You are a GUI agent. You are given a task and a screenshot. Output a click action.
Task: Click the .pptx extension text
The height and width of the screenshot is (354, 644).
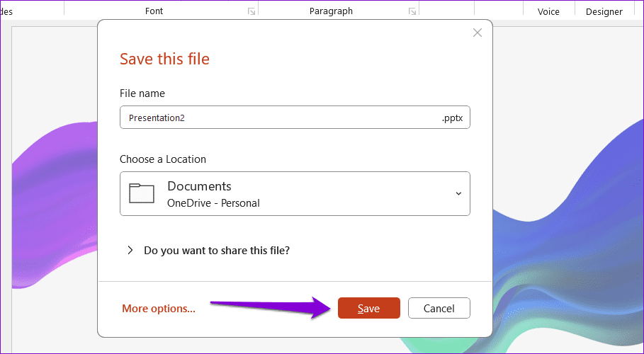click(x=452, y=118)
